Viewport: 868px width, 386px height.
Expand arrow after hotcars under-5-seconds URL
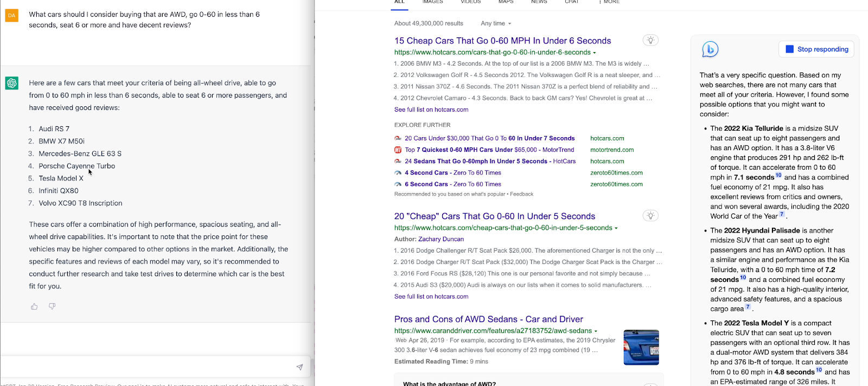point(616,228)
